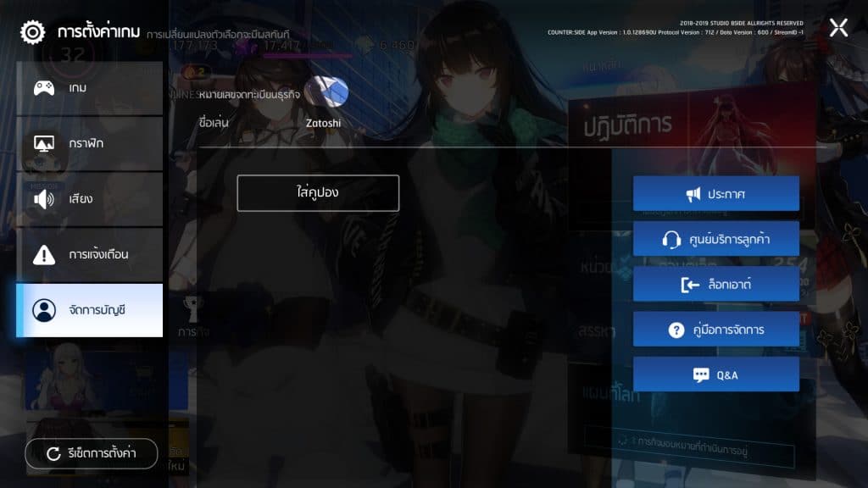This screenshot has height=488, width=868.
Task: Close the game settings window
Action: tap(838, 27)
